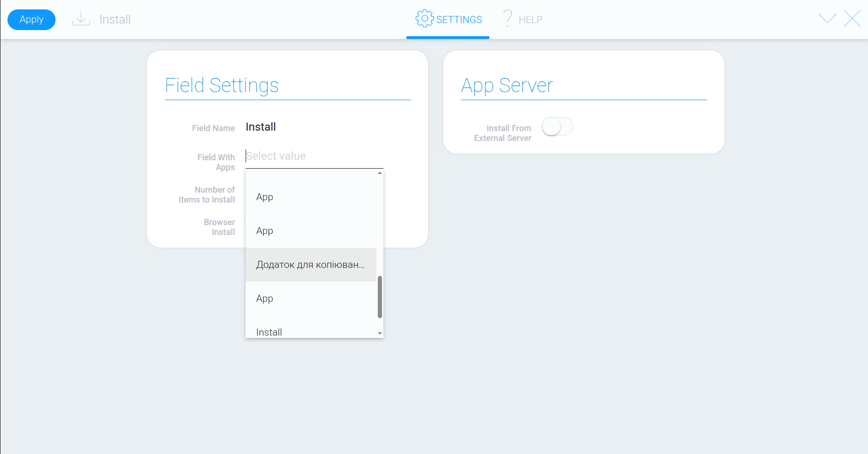
Task: Click the Help question mark icon
Action: [508, 18]
